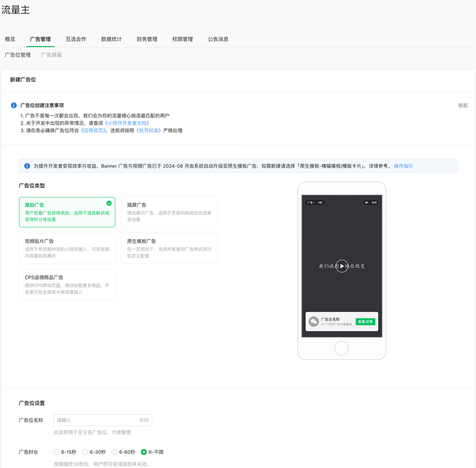Open the 广告屏蔽 sub-tab
Screen dimensions: 476x468
pyautogui.click(x=51, y=55)
